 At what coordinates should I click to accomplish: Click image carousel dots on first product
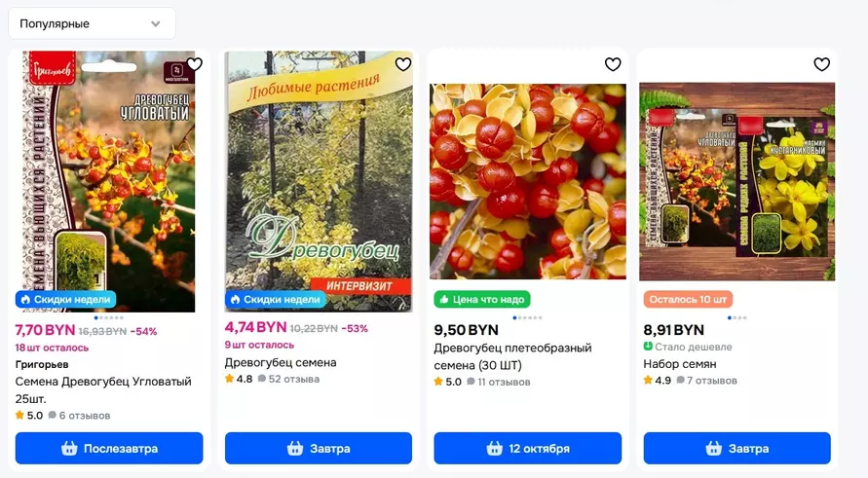(x=109, y=317)
